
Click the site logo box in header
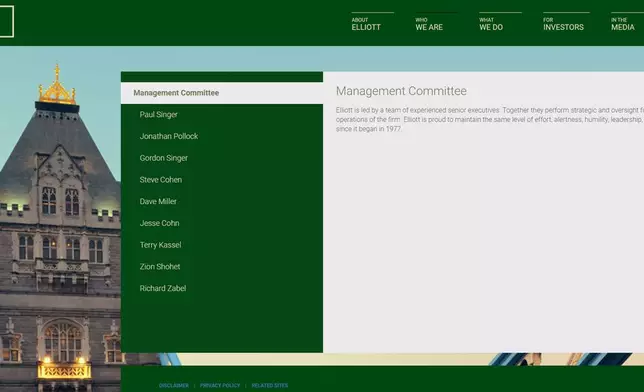point(7,21)
